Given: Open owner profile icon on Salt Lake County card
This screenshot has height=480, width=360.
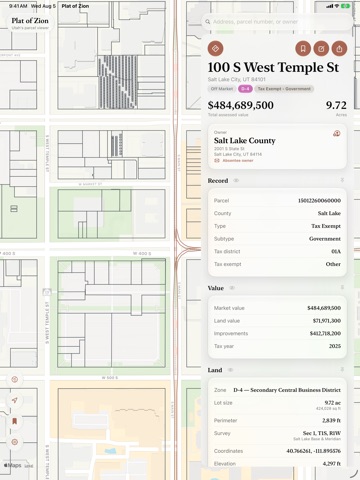Looking at the screenshot, I should 337,134.
